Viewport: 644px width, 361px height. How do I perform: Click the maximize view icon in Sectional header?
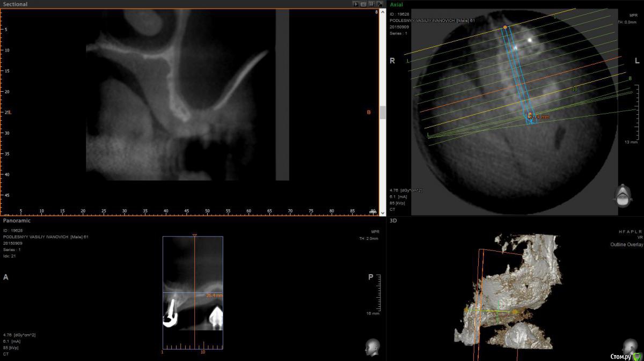click(x=379, y=4)
